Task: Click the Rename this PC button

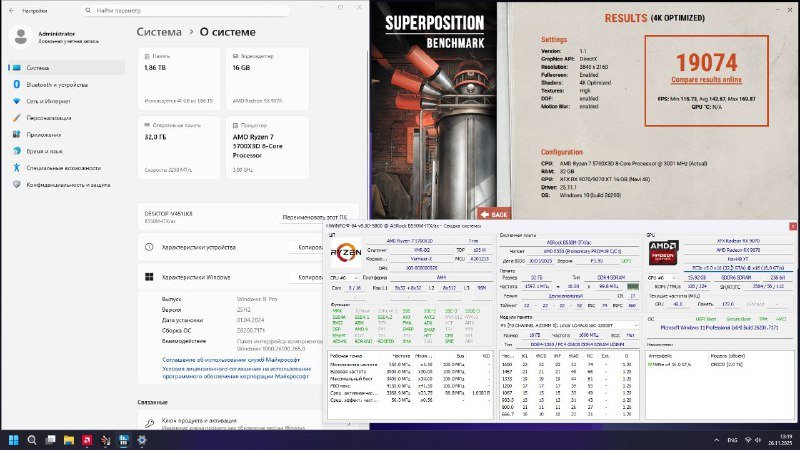Action: tap(314, 216)
